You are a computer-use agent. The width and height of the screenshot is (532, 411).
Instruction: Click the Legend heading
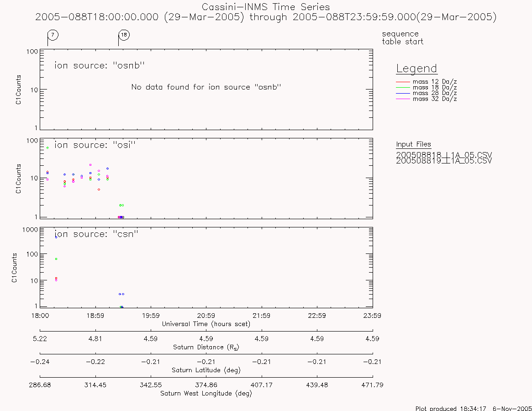coord(416,69)
